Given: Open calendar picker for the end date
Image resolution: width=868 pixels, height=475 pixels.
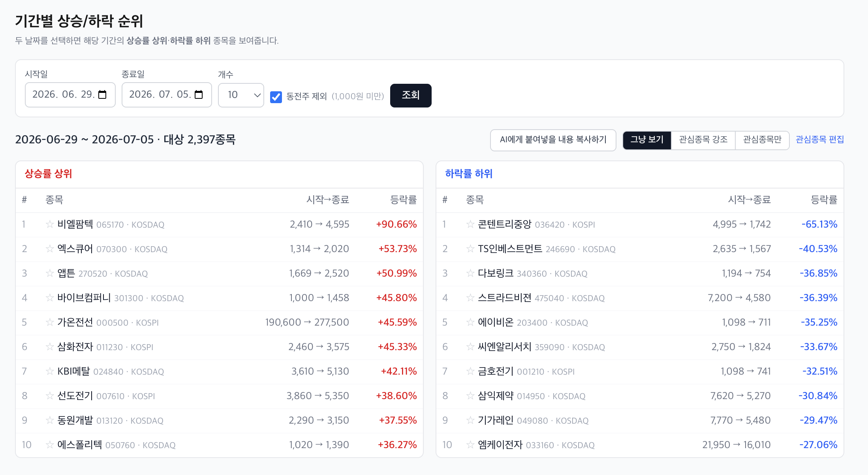Looking at the screenshot, I should click(199, 95).
